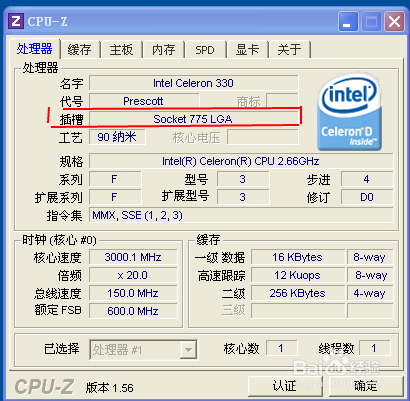The width and height of the screenshot is (410, 401).
Task: Click the 12 Kuops trace cache value
Action: [298, 275]
